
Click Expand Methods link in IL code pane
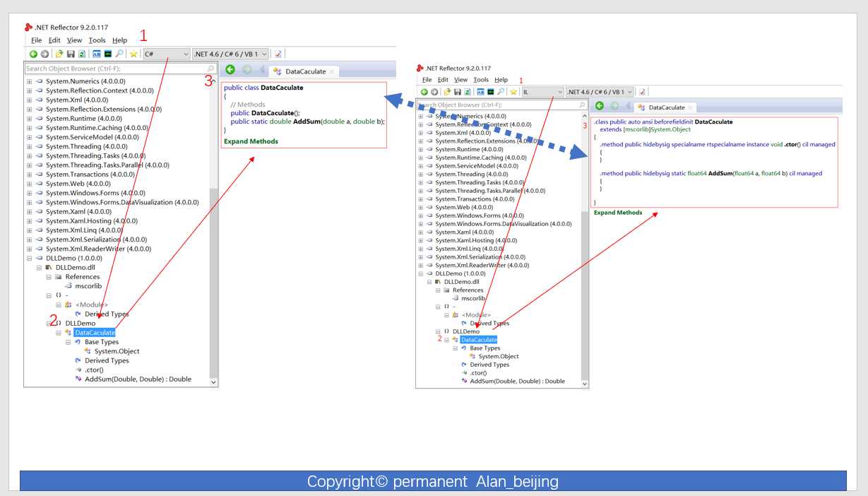(x=618, y=213)
